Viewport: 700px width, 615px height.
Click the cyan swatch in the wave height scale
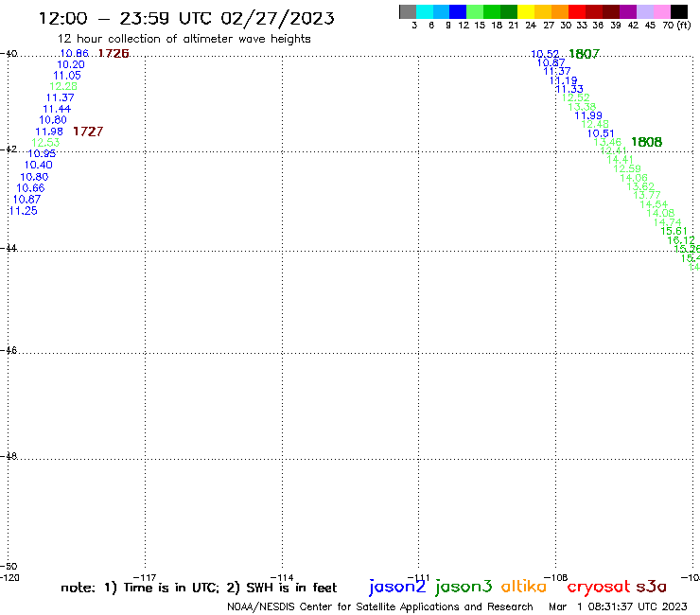(425, 11)
